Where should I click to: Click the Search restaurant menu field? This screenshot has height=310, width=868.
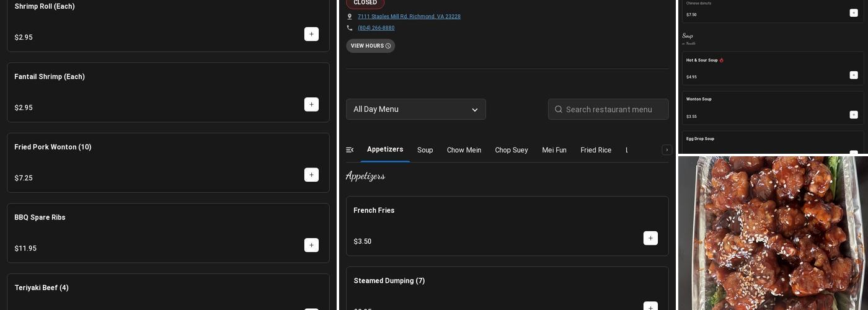coord(608,109)
